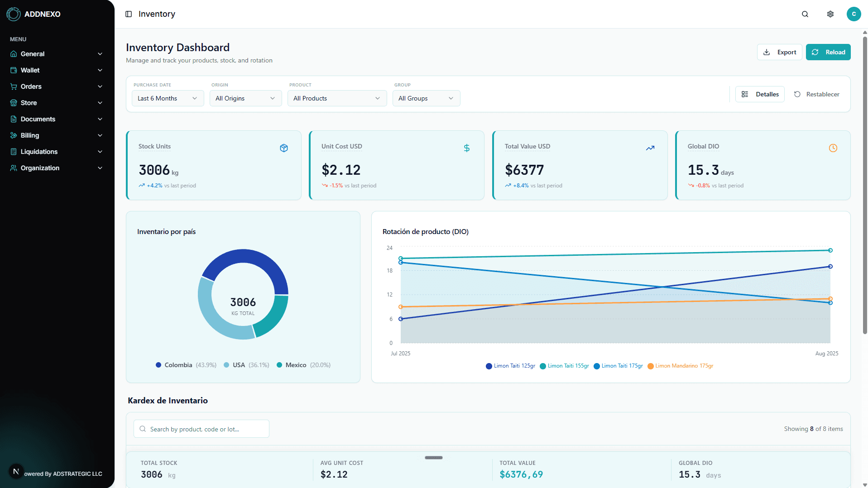Click the Limon Taiti 155gr Aug 2025 point

pyautogui.click(x=830, y=250)
